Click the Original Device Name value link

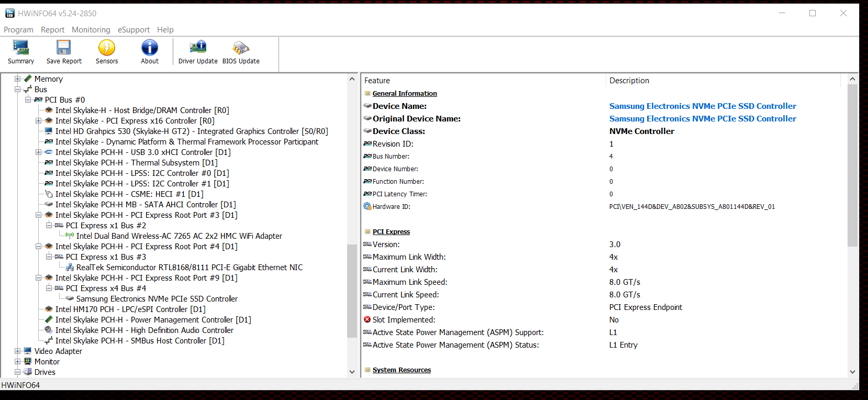click(x=703, y=118)
